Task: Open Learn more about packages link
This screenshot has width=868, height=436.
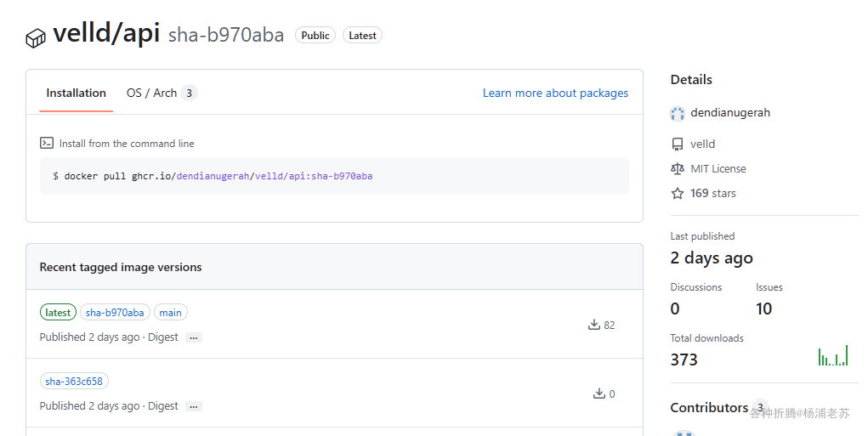Action: (x=555, y=93)
